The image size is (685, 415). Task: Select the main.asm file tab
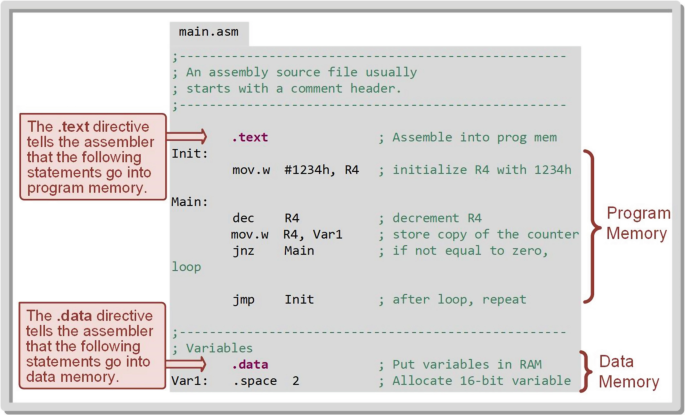pos(209,34)
